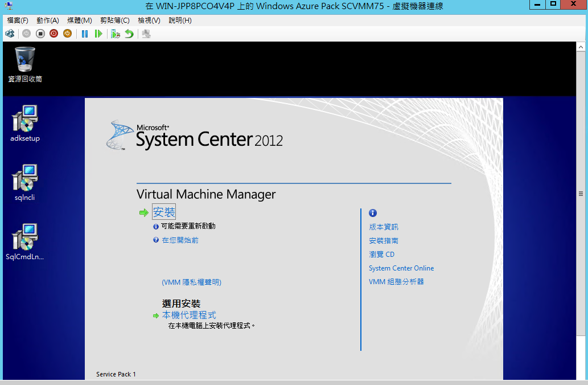
Task: Send Ctrl+Alt+Delete using the toolbar icon
Action: [10, 34]
